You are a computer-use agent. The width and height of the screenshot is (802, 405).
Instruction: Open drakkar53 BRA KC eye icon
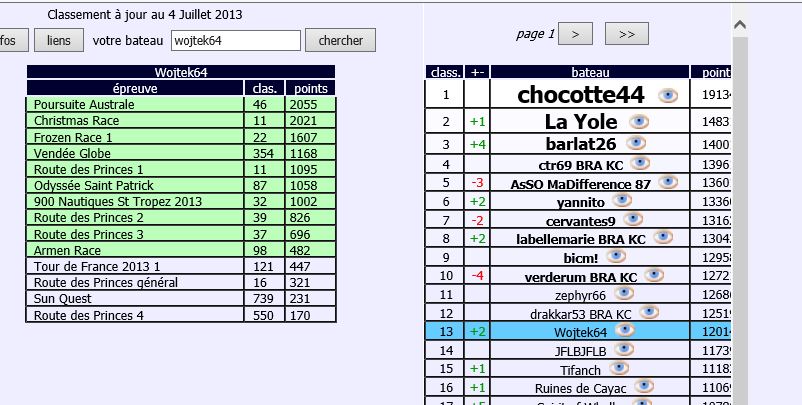coord(649,312)
